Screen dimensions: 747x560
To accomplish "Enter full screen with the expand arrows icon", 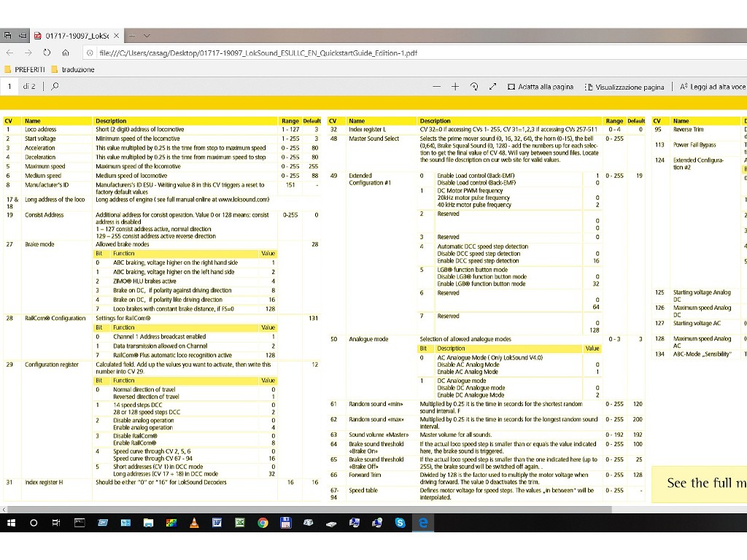I will [x=492, y=87].
